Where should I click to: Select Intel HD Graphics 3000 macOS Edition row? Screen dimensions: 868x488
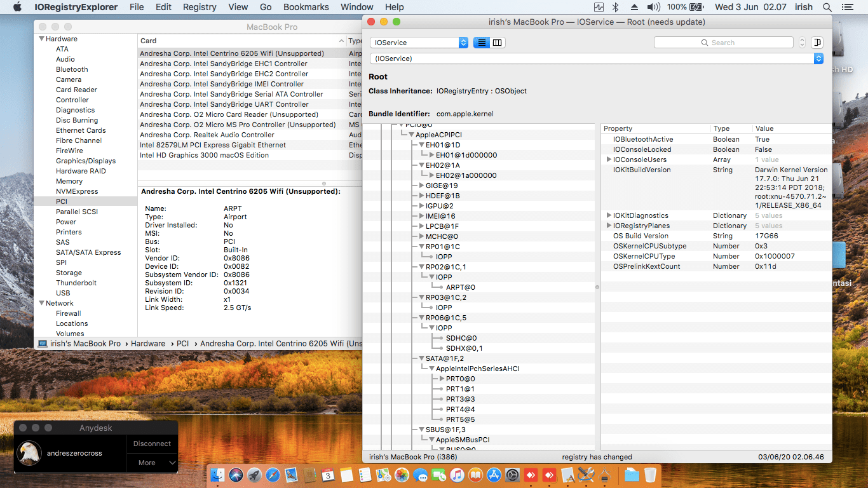pyautogui.click(x=250, y=155)
